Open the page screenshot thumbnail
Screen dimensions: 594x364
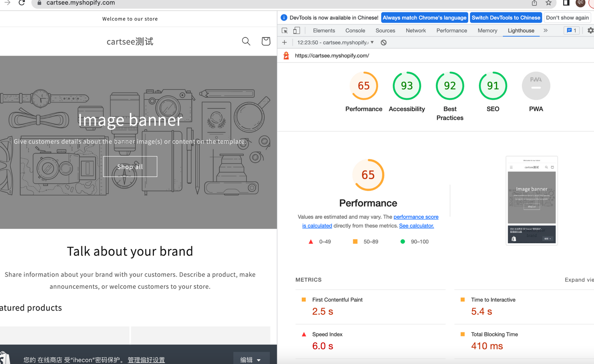click(532, 200)
